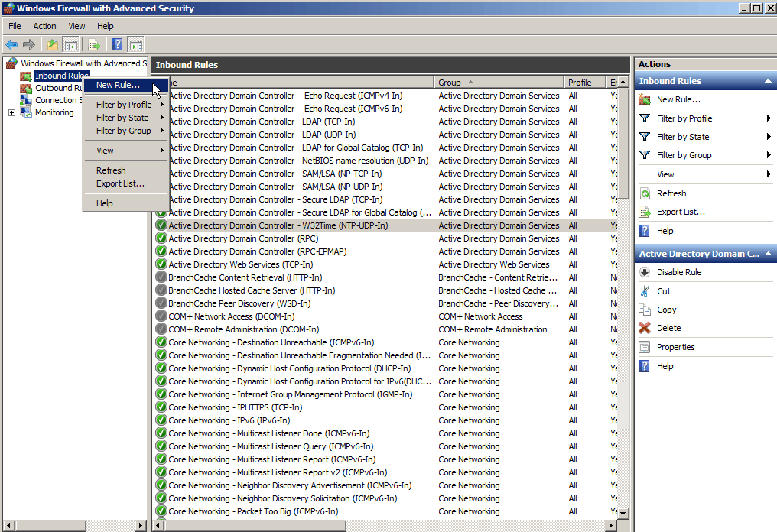Click the Copy icon in Actions pane

645,310
